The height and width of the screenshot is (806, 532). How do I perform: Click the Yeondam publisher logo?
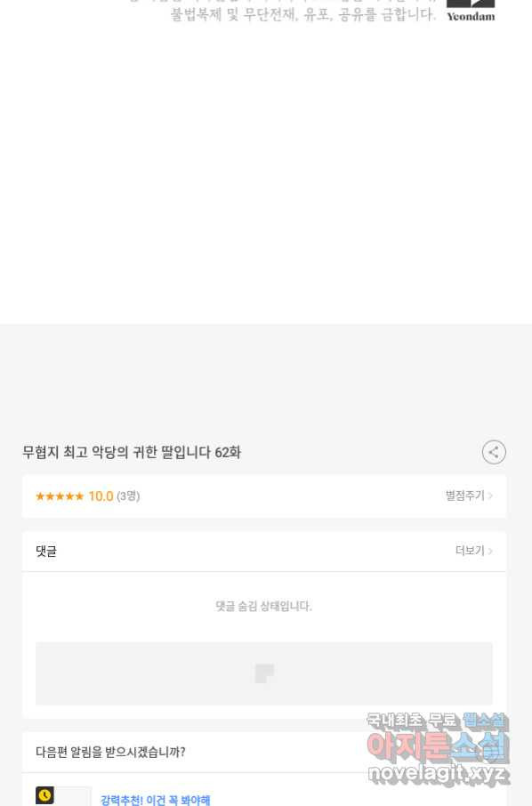point(471,11)
